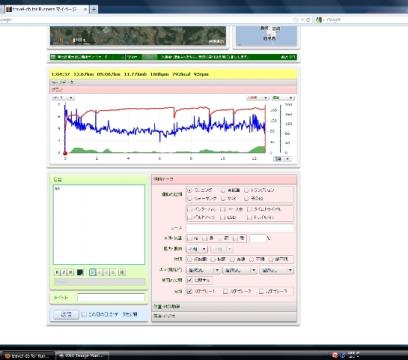Uncheck the カテゴリー1 checkbox
This screenshot has height=360, width=408.
[x=190, y=291]
